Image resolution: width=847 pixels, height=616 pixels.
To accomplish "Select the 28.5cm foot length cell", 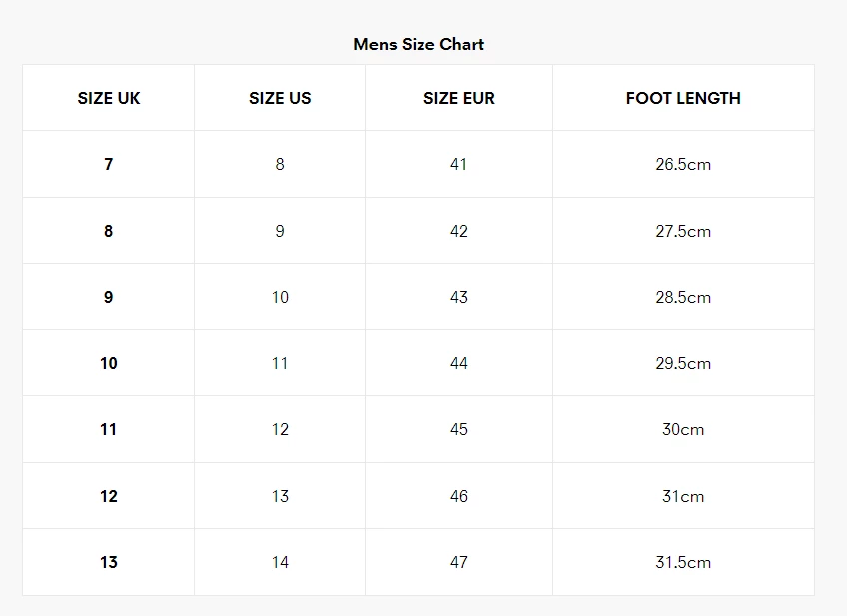I will [x=683, y=297].
